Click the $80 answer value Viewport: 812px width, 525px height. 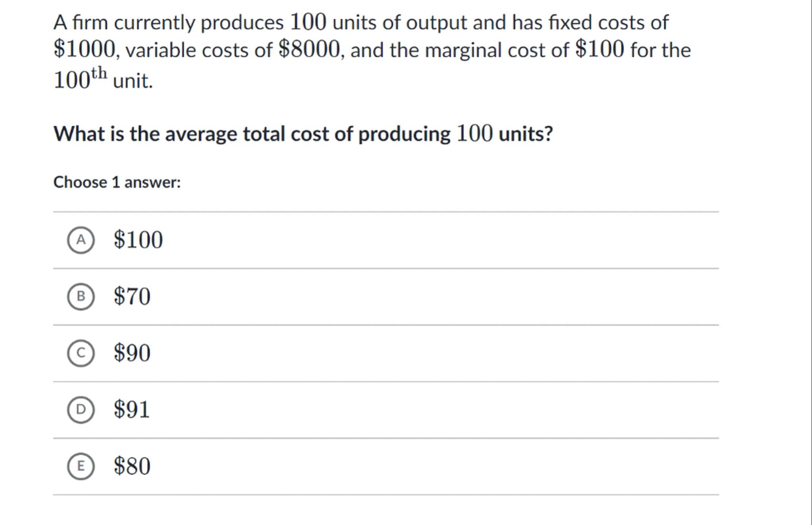coord(132,466)
